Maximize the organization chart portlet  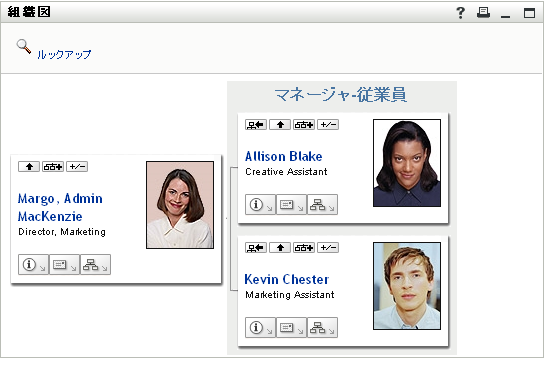(x=529, y=13)
